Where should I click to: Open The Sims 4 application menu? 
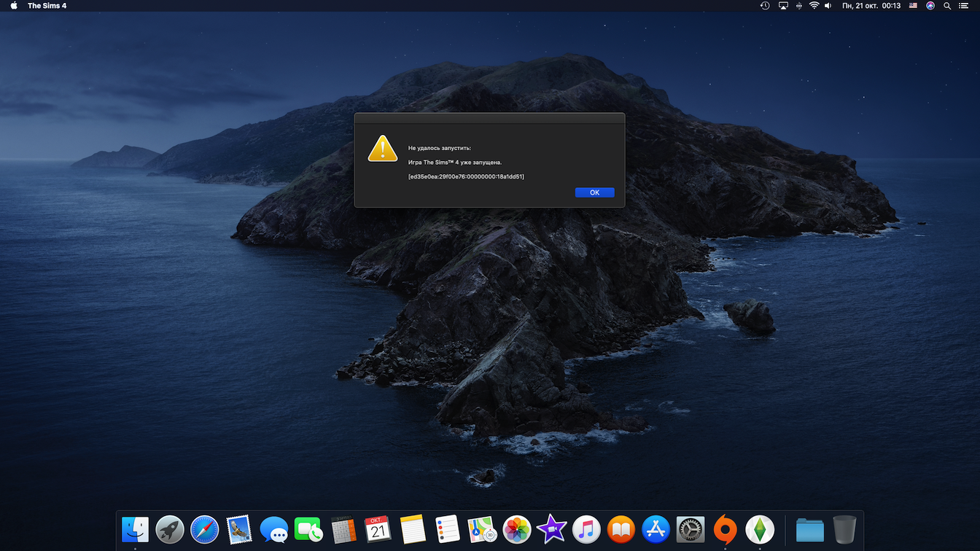coord(47,6)
